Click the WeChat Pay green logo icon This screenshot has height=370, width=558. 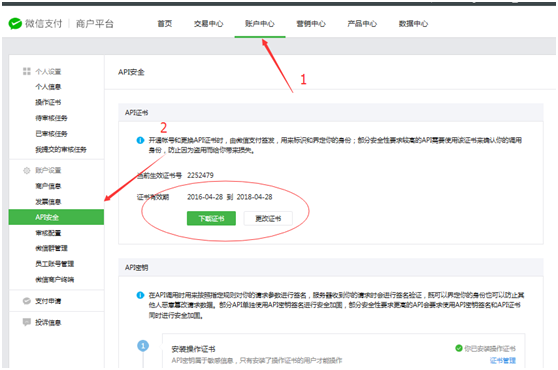click(15, 24)
